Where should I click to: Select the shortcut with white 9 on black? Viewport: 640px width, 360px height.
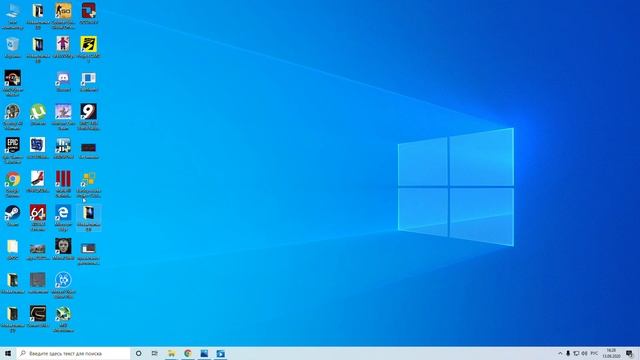pyautogui.click(x=89, y=112)
